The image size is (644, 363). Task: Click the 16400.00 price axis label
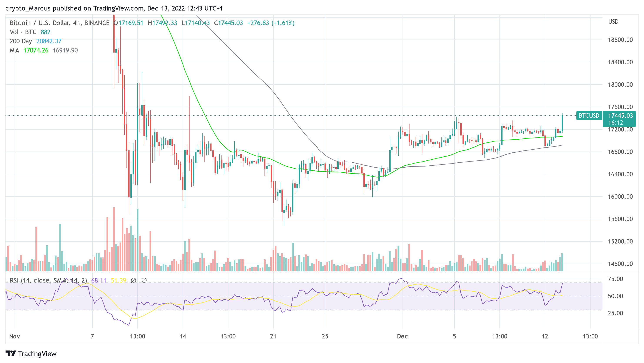[620, 174]
